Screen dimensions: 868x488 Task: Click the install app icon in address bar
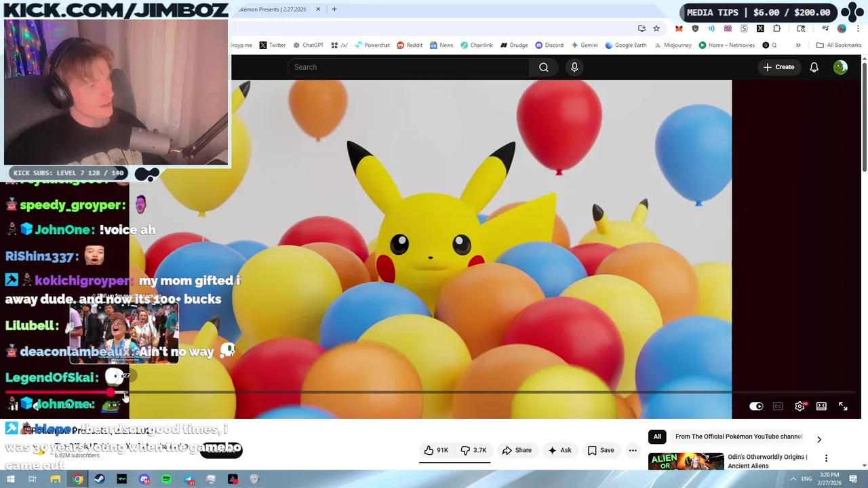tap(642, 28)
